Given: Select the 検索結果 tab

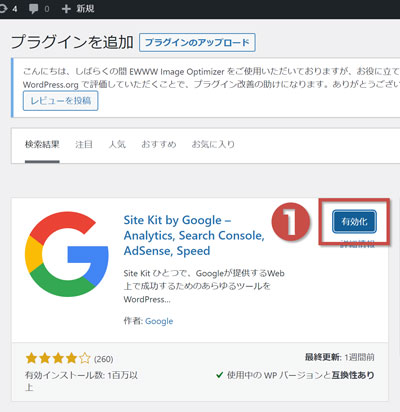Looking at the screenshot, I should (x=42, y=144).
